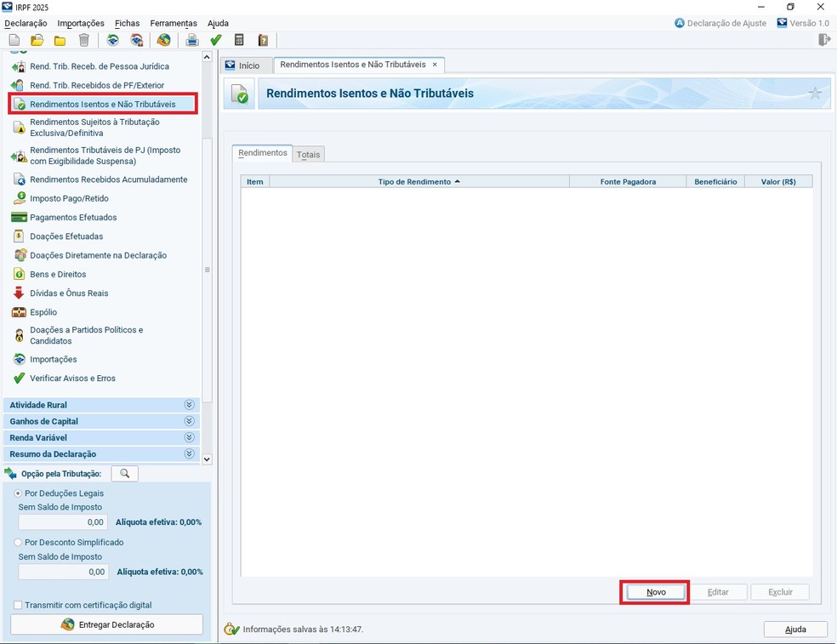Open the Ferramentas menu
Screen dimensions: 837x644
click(173, 23)
